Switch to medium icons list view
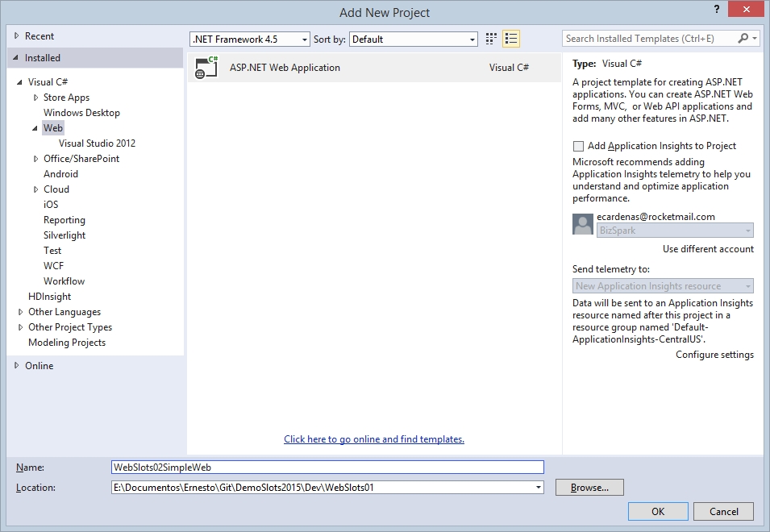770x532 pixels. [x=511, y=39]
